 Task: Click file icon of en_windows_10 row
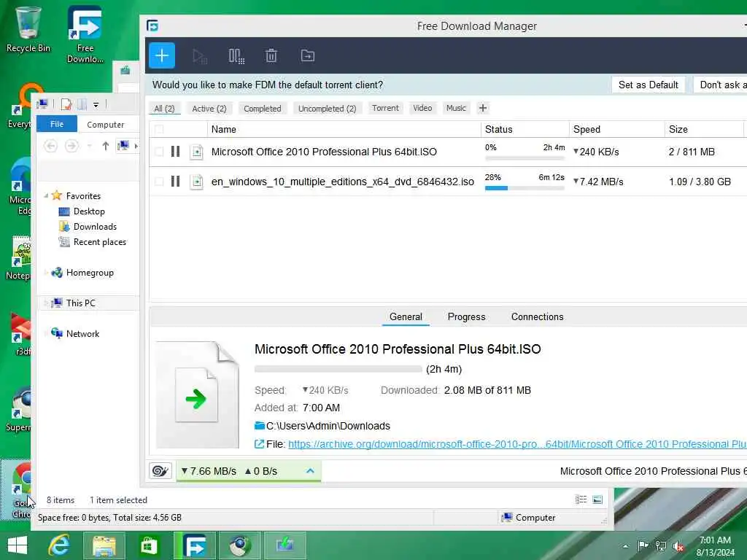click(196, 182)
